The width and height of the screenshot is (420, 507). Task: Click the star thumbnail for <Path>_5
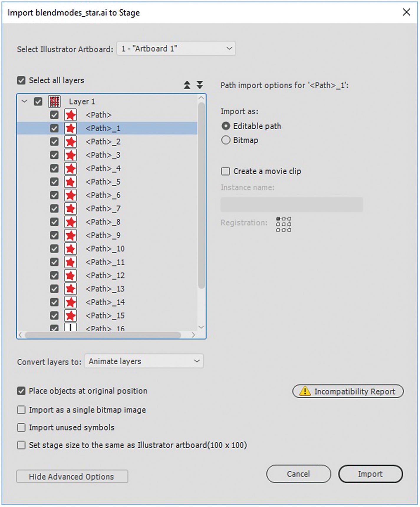pos(70,182)
